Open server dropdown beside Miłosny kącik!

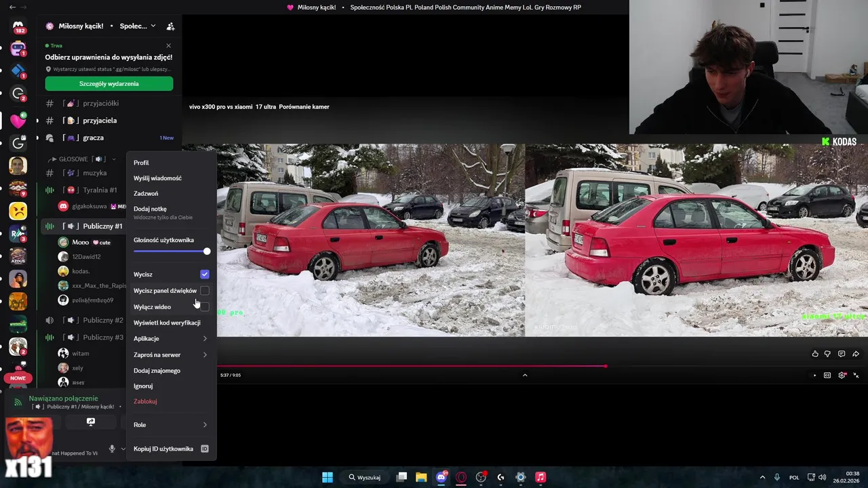pos(153,26)
